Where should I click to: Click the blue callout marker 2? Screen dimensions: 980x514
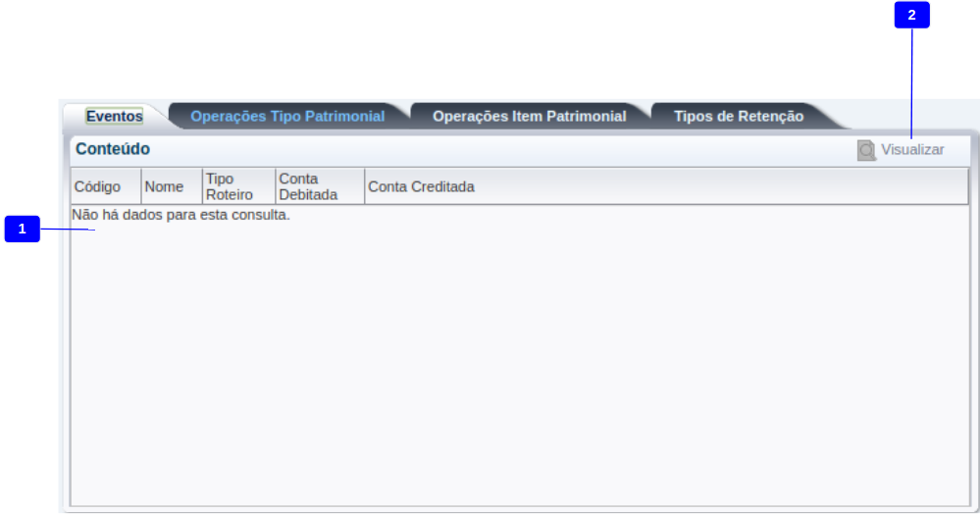click(x=911, y=16)
